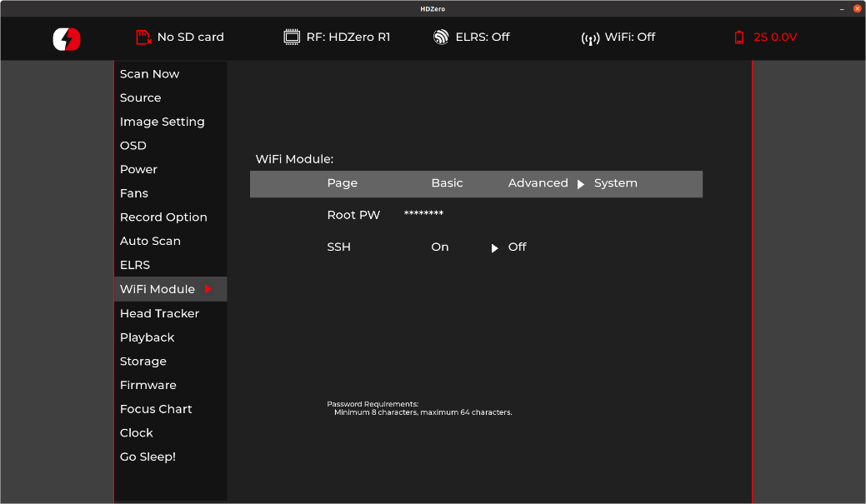Go to the Firmware menu entry
This screenshot has width=866, height=504.
coord(148,385)
